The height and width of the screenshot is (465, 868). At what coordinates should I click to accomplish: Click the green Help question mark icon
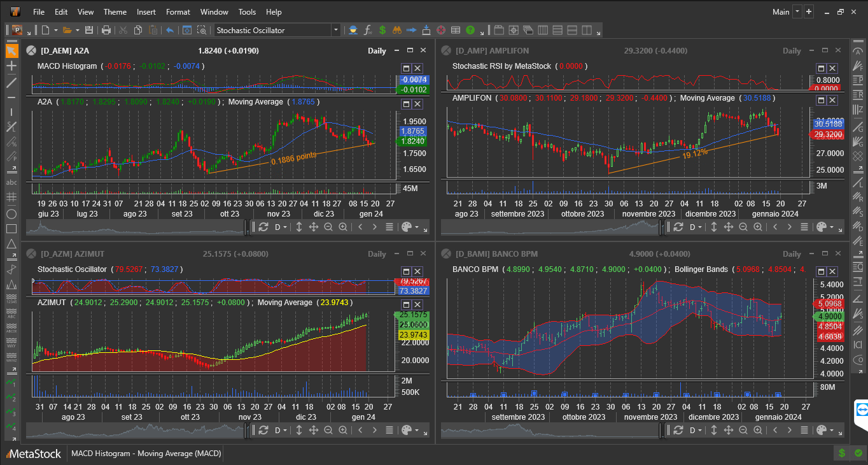coord(470,30)
